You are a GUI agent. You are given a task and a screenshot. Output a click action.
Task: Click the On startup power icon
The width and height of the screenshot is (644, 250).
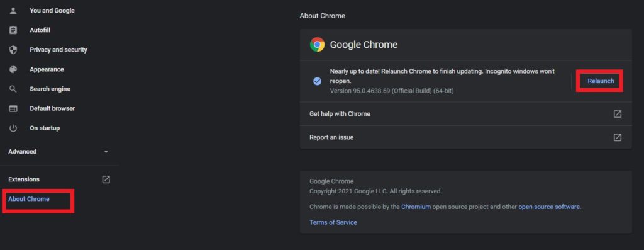(x=13, y=128)
